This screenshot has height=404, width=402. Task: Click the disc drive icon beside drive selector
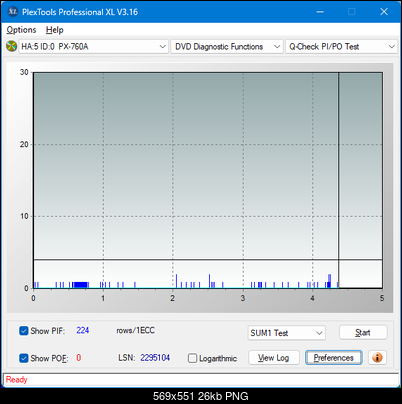(11, 46)
